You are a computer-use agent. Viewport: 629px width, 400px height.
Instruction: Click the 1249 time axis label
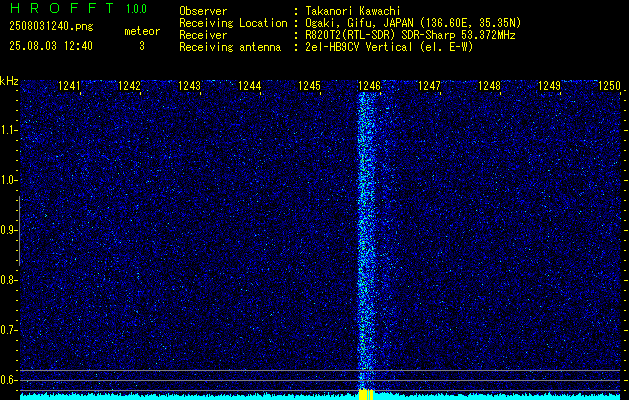pyautogui.click(x=549, y=86)
